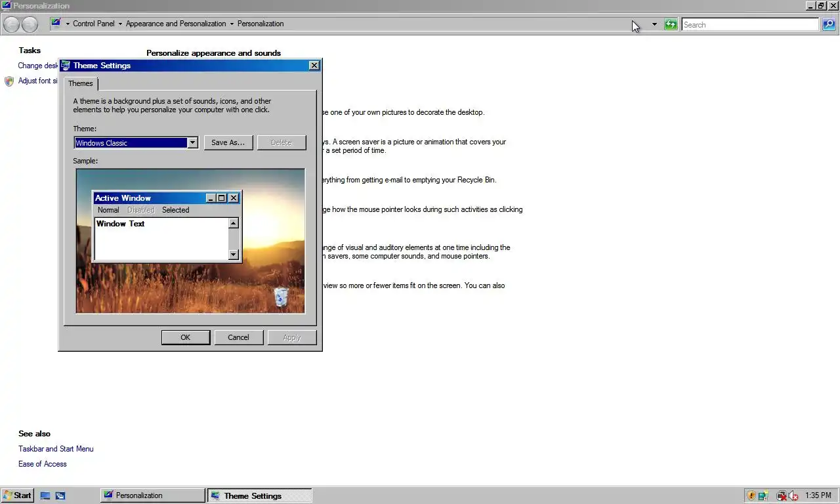This screenshot has width=840, height=504.
Task: Select the Themes tab
Action: tap(81, 83)
